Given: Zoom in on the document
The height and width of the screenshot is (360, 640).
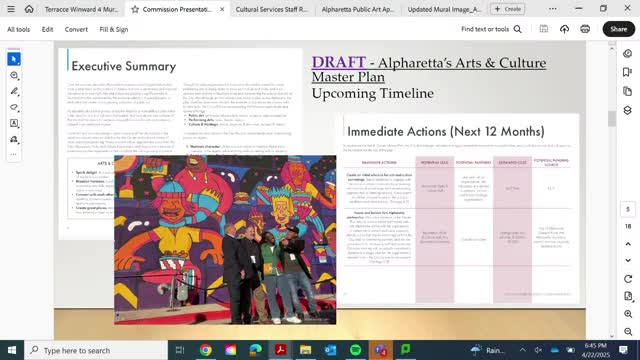Looking at the screenshot, I should pos(628,314).
